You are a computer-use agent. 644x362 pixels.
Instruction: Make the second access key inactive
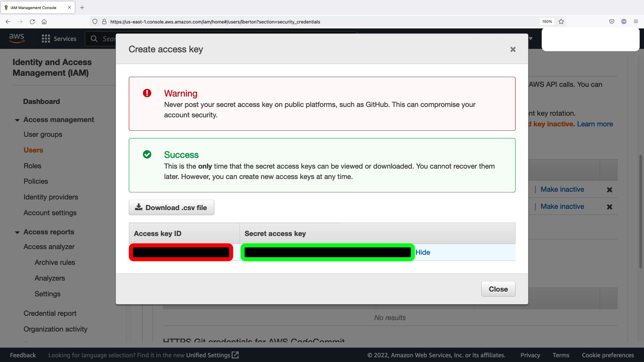click(562, 206)
